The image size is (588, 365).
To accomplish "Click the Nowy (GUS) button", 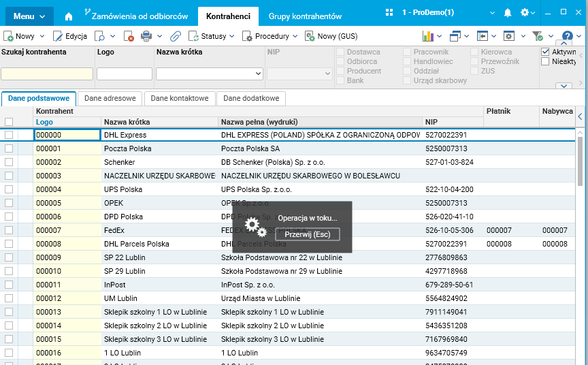I will 331,36.
